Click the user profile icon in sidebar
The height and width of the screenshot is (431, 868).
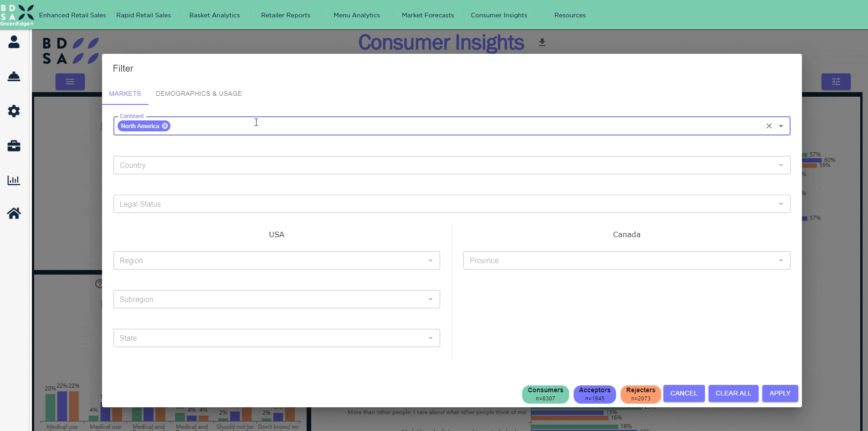point(14,42)
